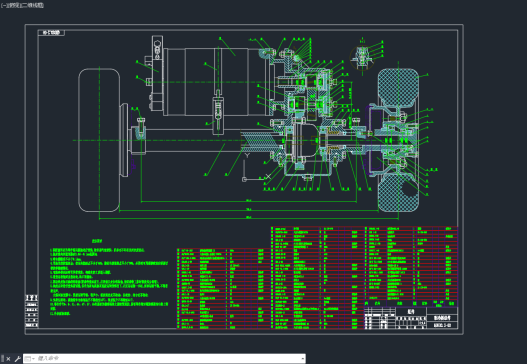Image resolution: width=527 pixels, height=364 pixels.
Task: Select the title block at drawing corner
Action: 411,317
